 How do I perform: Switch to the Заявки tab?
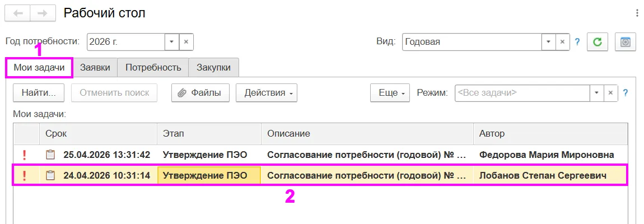click(x=95, y=67)
